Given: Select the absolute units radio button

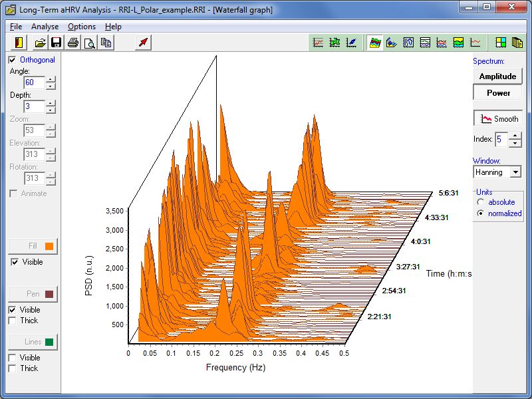Looking at the screenshot, I should click(x=480, y=201).
